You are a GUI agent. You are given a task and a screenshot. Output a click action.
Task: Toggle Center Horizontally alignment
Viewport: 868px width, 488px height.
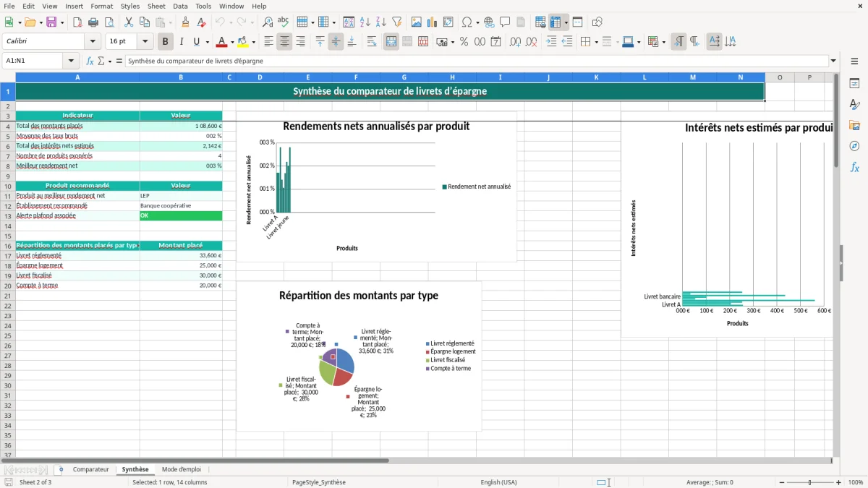click(284, 42)
